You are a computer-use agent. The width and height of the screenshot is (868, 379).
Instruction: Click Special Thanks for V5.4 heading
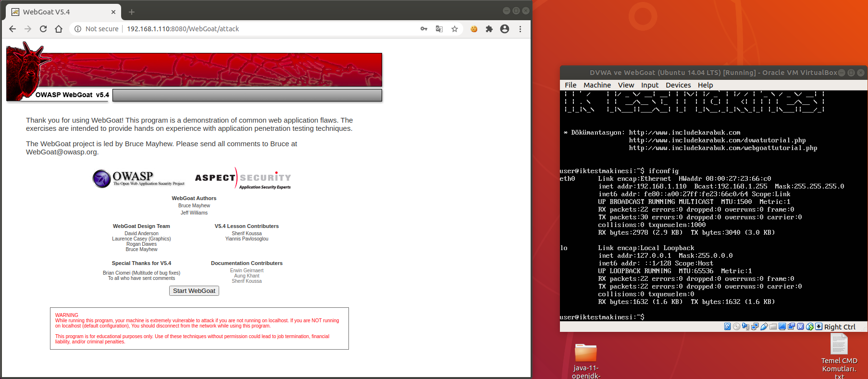[x=141, y=263]
